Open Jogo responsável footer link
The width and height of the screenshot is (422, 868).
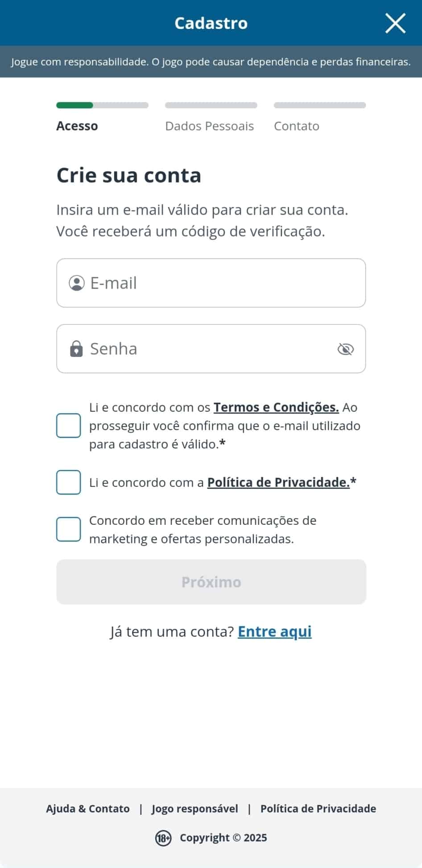coord(194,809)
